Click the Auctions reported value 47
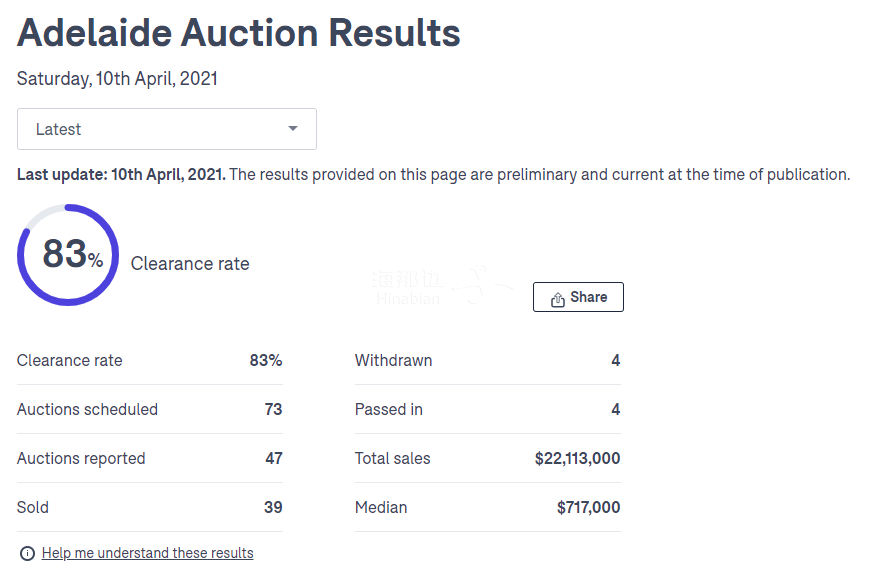 pos(273,458)
